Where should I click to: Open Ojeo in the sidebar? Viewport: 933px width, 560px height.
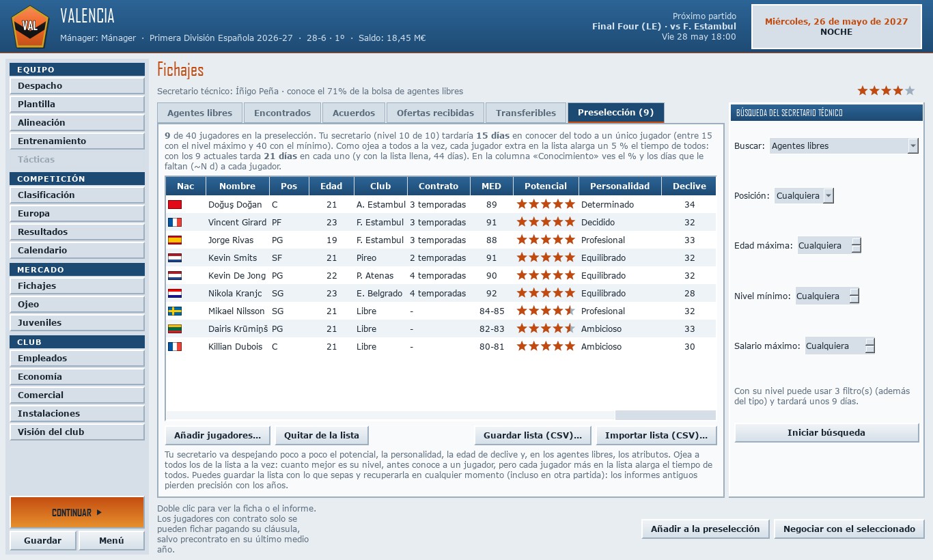click(77, 304)
